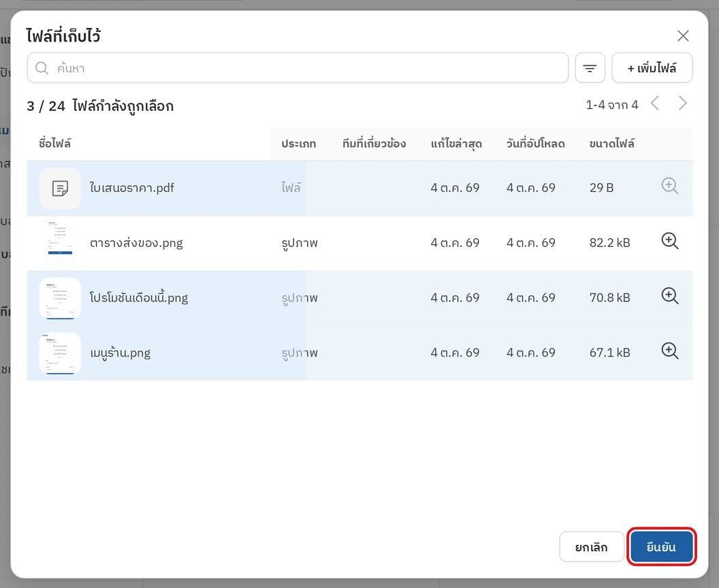Click the ไฟล์ type of ใบเสนอราคา.pdf
719x588 pixels.
[291, 187]
